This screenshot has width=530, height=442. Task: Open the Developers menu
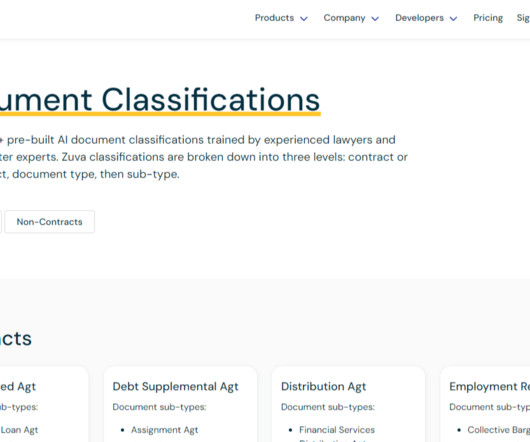point(419,18)
